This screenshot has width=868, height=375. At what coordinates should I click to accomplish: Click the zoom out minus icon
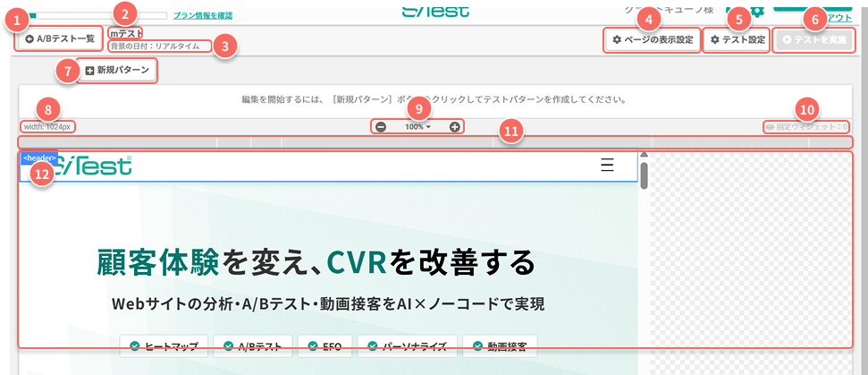pyautogui.click(x=381, y=127)
